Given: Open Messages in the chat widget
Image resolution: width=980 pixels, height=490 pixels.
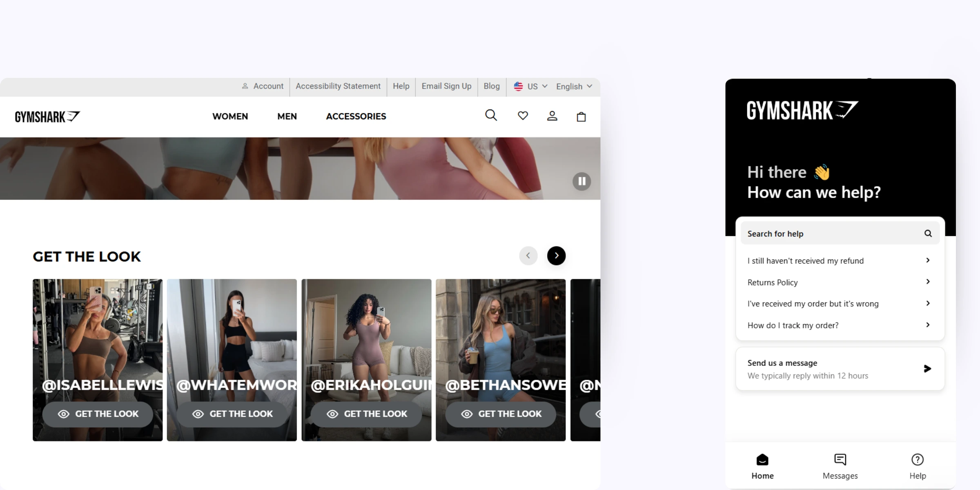Looking at the screenshot, I should point(840,465).
